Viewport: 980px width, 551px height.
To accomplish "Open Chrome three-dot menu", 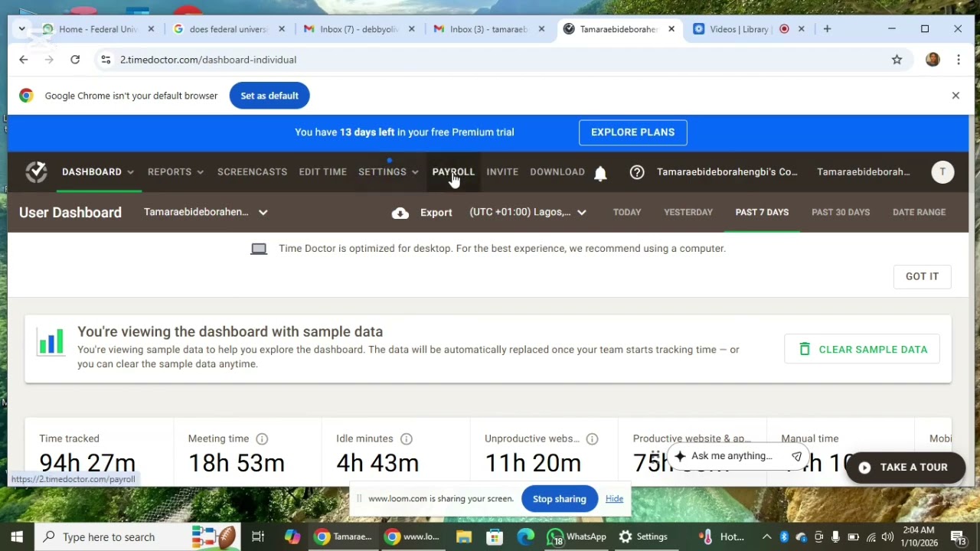I will click(959, 60).
